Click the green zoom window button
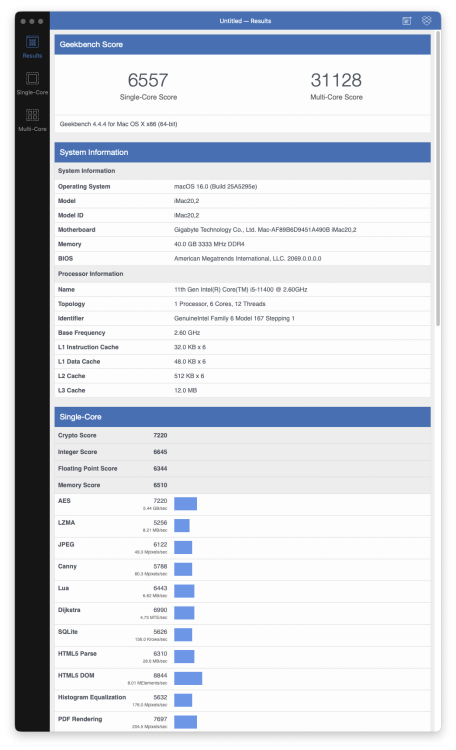The height and width of the screenshot is (750, 456). point(40,21)
